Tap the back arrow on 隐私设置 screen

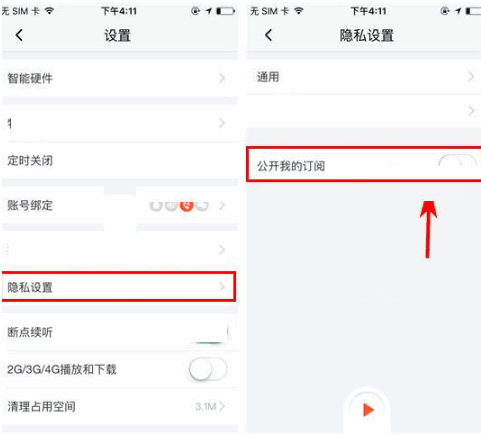pos(269,35)
